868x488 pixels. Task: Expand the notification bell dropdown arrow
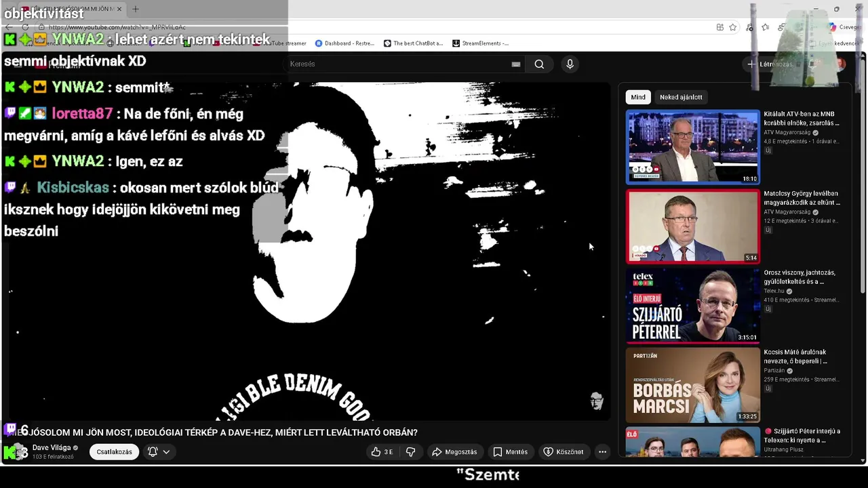tap(166, 452)
